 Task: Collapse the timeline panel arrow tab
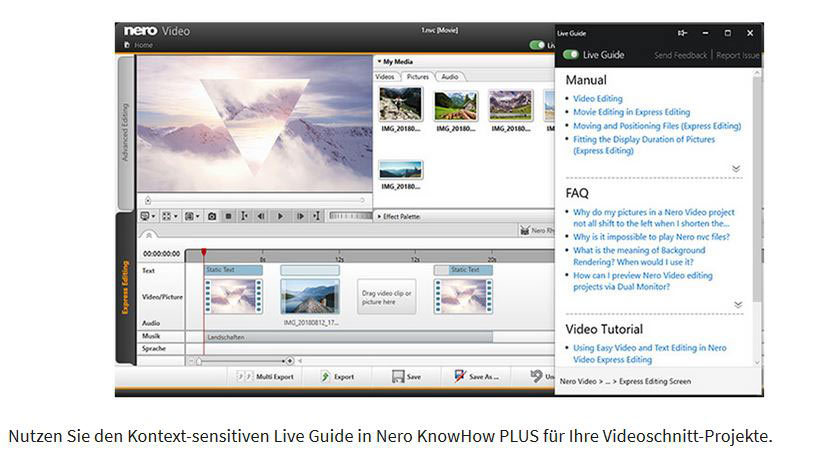(x=149, y=236)
